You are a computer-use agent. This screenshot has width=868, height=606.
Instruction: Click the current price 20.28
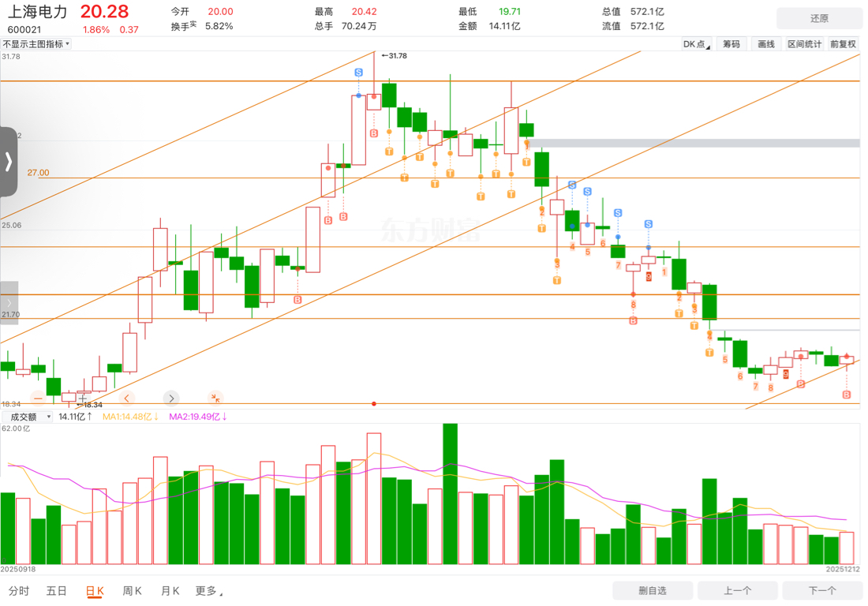104,11
